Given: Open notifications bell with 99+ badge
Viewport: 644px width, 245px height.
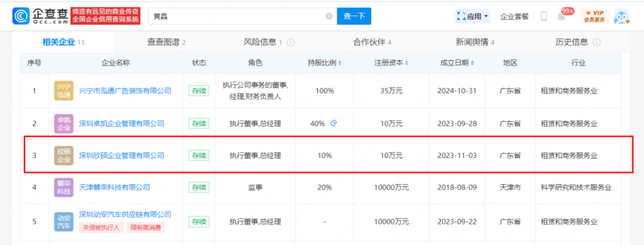Looking at the screenshot, I should point(562,17).
